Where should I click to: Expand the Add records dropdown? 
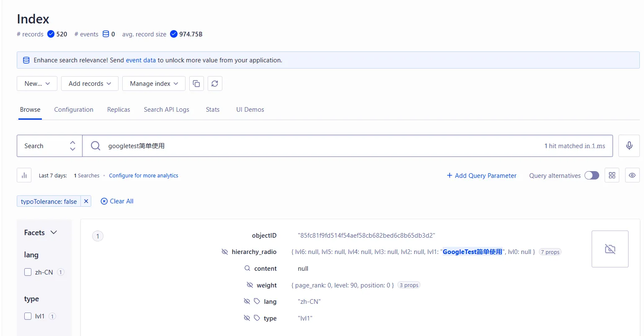pyautogui.click(x=90, y=84)
